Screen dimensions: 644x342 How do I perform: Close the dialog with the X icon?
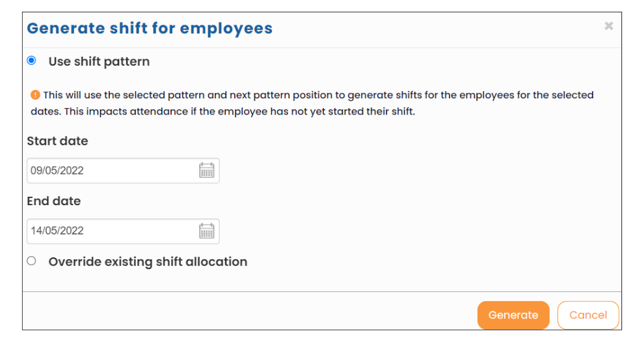609,26
